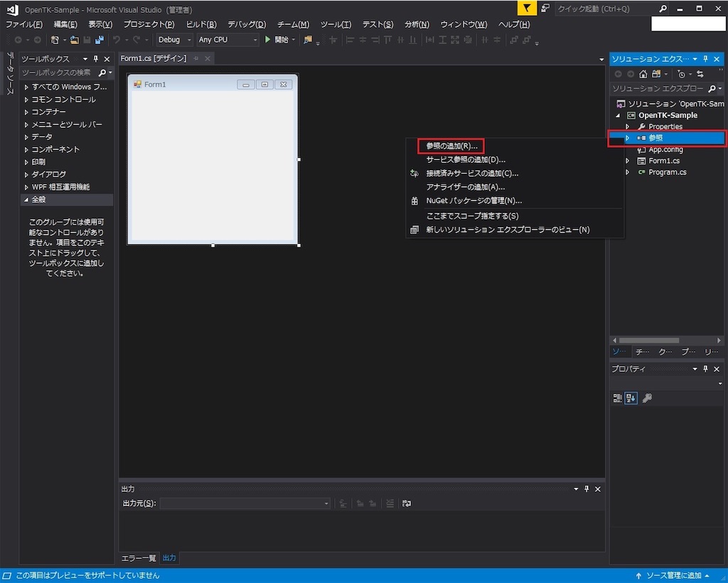The width and height of the screenshot is (728, 583).
Task: Click the Find in Files toolbar icon
Action: (x=308, y=40)
